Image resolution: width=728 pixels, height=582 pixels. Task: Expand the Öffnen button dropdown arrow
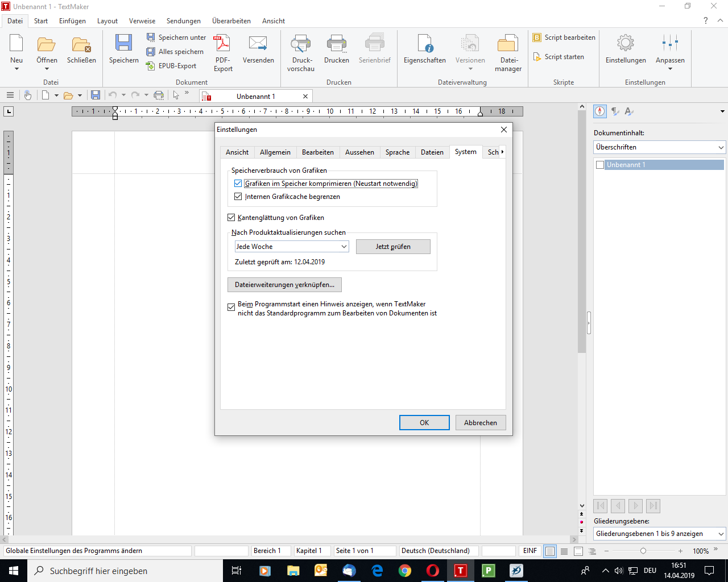click(x=47, y=69)
